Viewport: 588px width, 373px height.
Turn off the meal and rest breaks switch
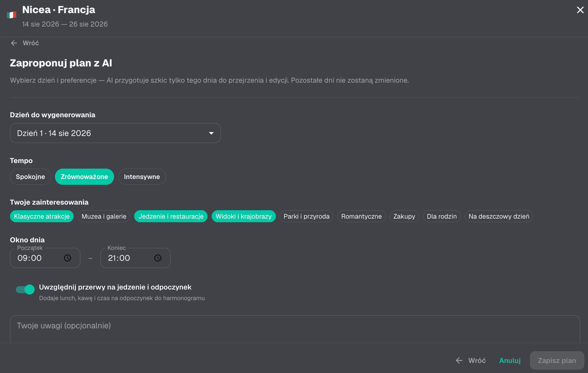pos(25,290)
